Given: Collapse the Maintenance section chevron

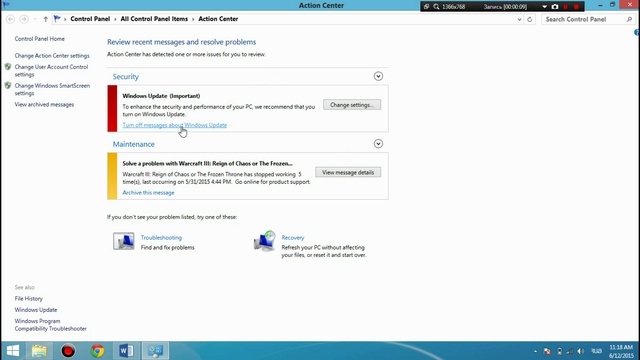Looking at the screenshot, I should click(378, 144).
